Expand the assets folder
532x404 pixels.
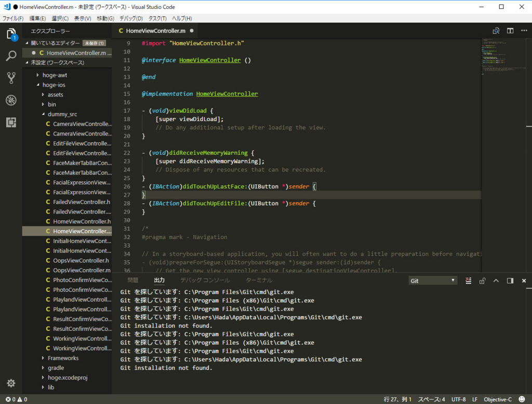coord(43,95)
